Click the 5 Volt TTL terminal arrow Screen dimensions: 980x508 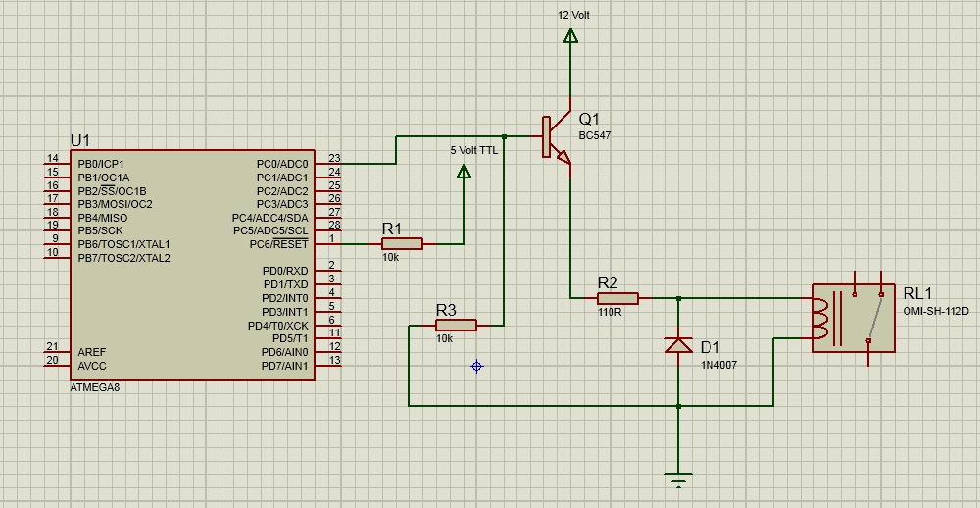pyautogui.click(x=464, y=172)
